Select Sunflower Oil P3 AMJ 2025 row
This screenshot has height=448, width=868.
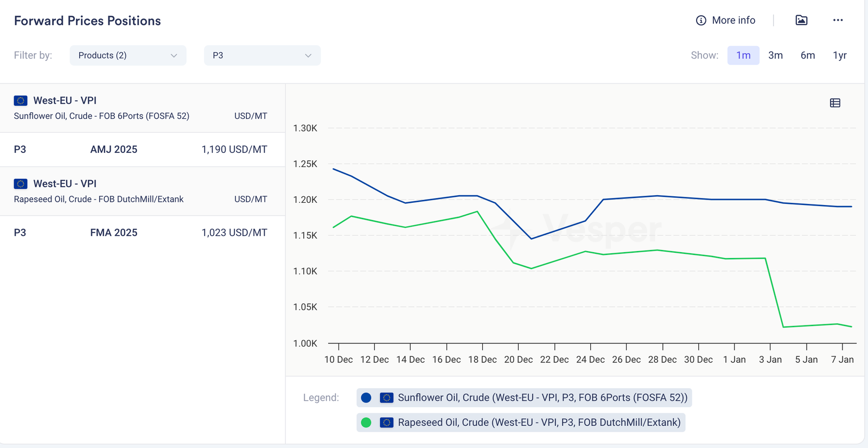[141, 149]
